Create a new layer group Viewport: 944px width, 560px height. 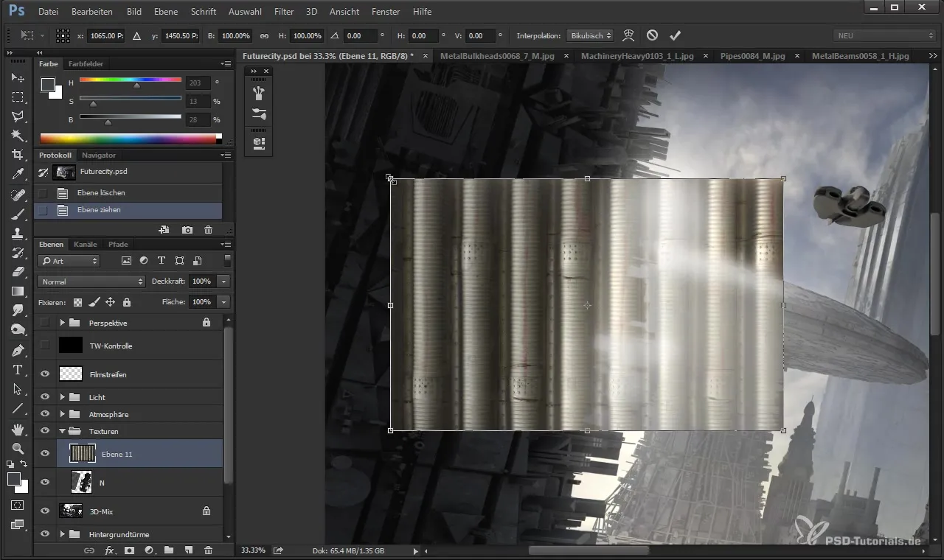169,550
